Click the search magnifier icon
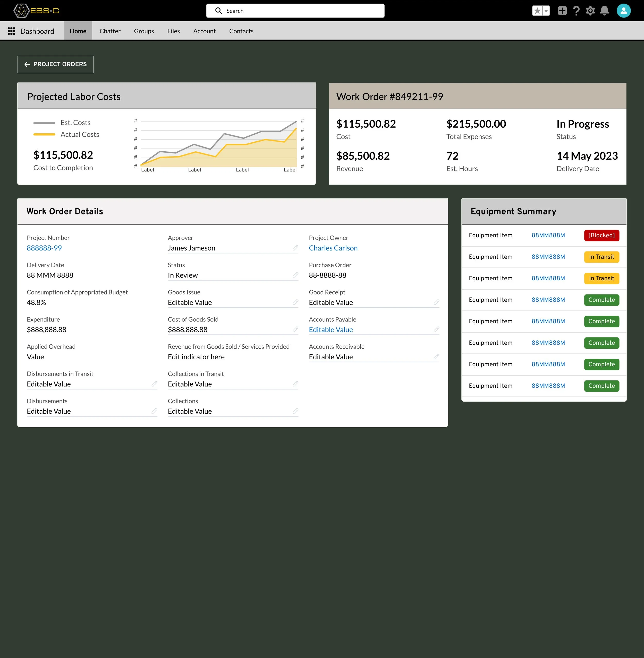 pyautogui.click(x=219, y=11)
